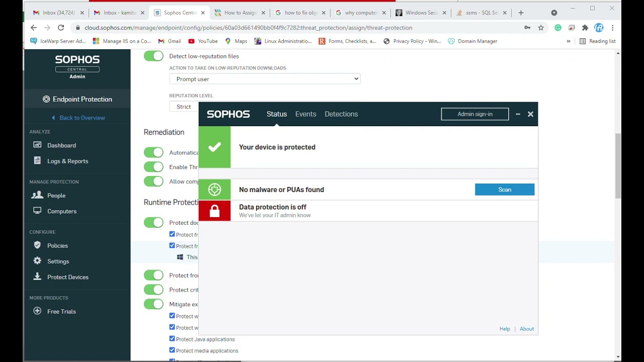Toggle the Mitigate exploits switch

coord(153,304)
